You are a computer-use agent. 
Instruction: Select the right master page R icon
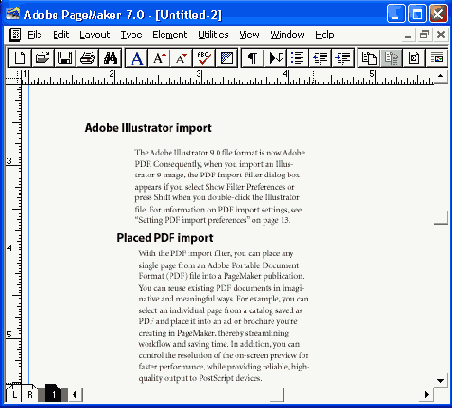(x=30, y=394)
